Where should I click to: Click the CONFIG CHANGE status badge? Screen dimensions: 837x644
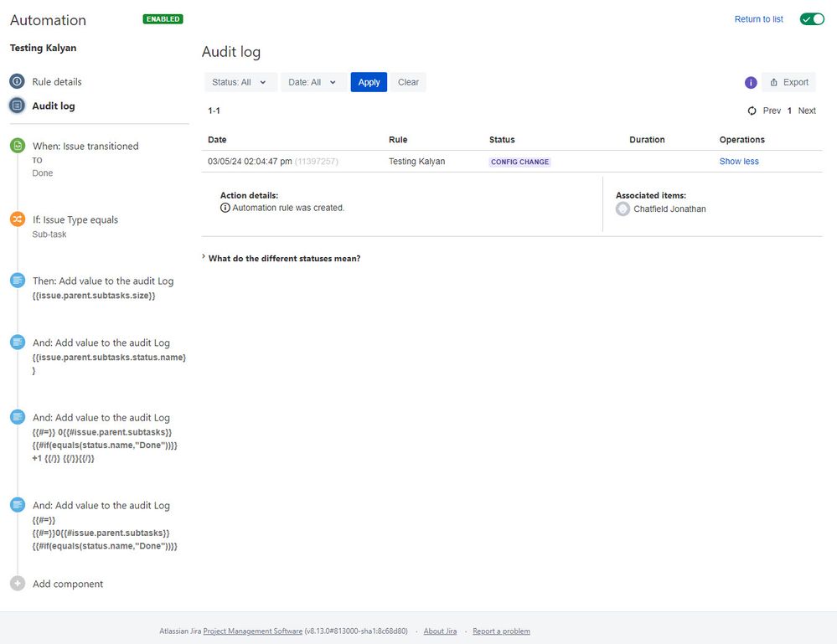click(519, 162)
